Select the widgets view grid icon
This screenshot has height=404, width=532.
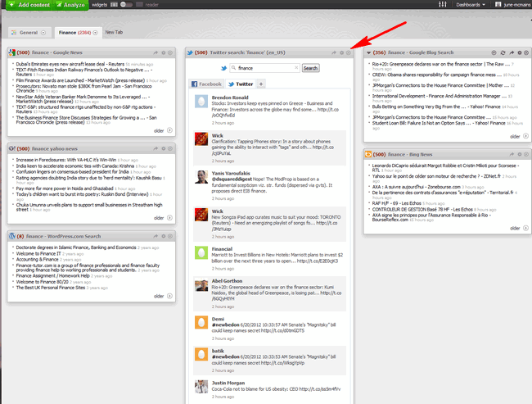point(114,4)
